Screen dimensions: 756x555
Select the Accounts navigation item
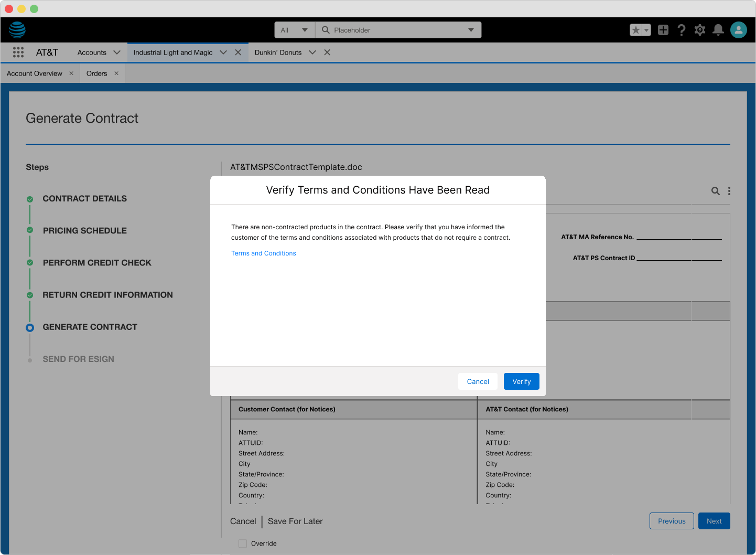92,52
